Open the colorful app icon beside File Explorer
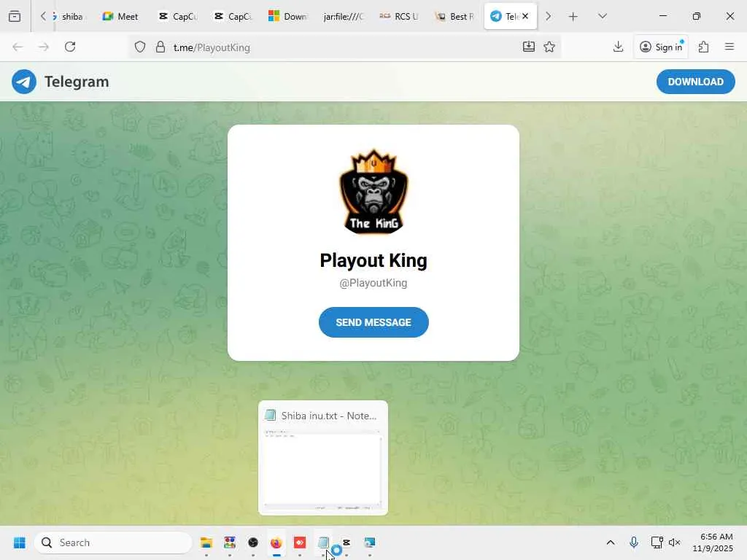Viewport: 747px width, 560px height. pyautogui.click(x=230, y=542)
